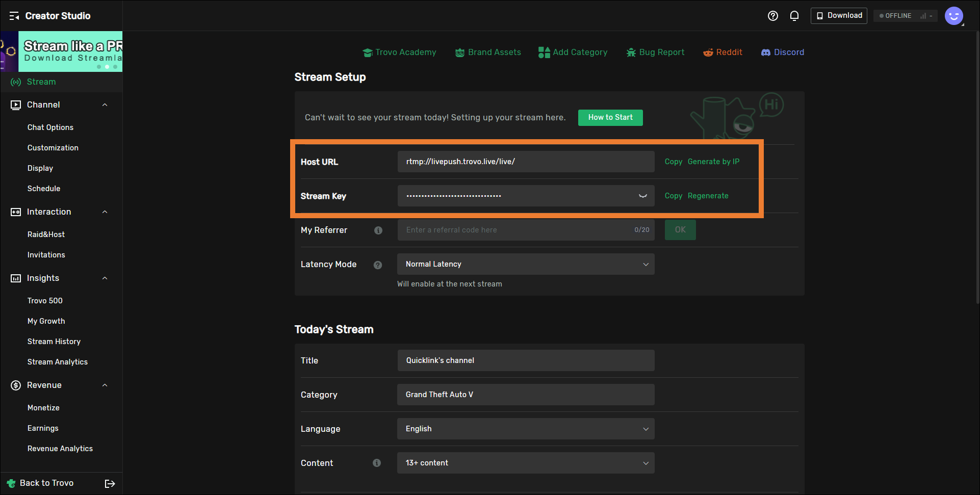Image resolution: width=980 pixels, height=495 pixels.
Task: View Trovo 500 insights
Action: pos(45,301)
